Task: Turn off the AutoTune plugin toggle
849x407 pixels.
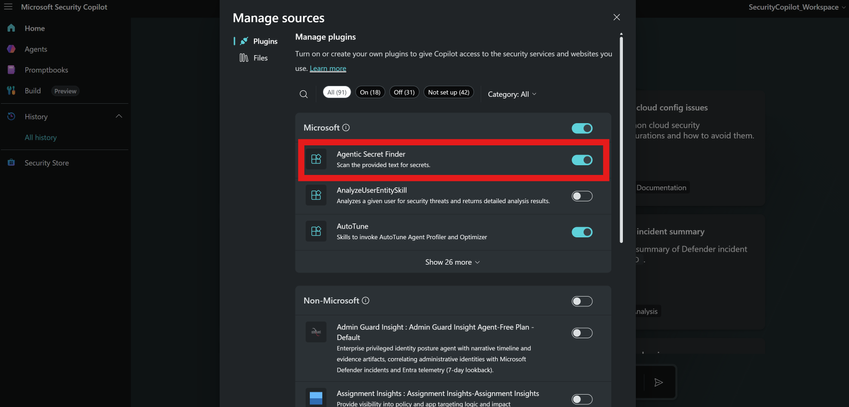Action: click(581, 232)
